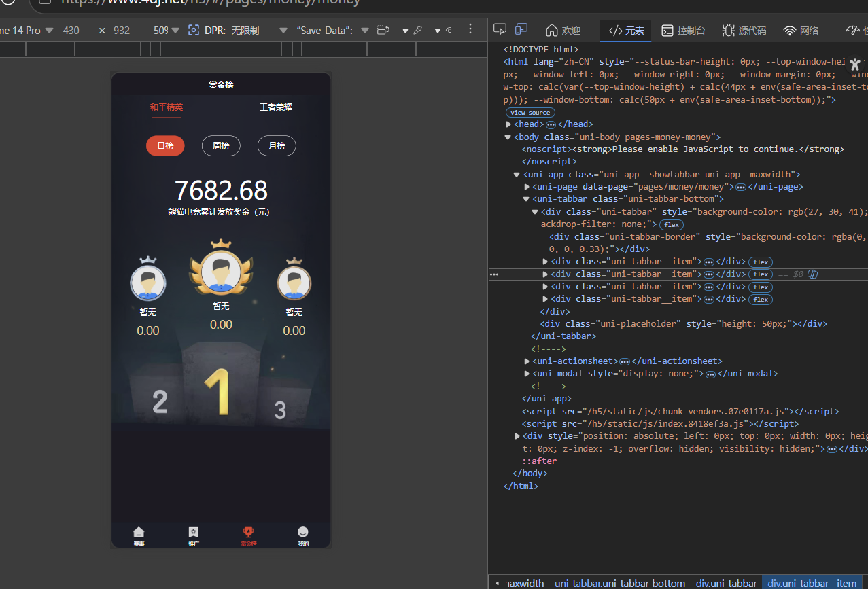The image size is (868, 589).
Task: Switch to the 控制台 console tab
Action: click(684, 31)
